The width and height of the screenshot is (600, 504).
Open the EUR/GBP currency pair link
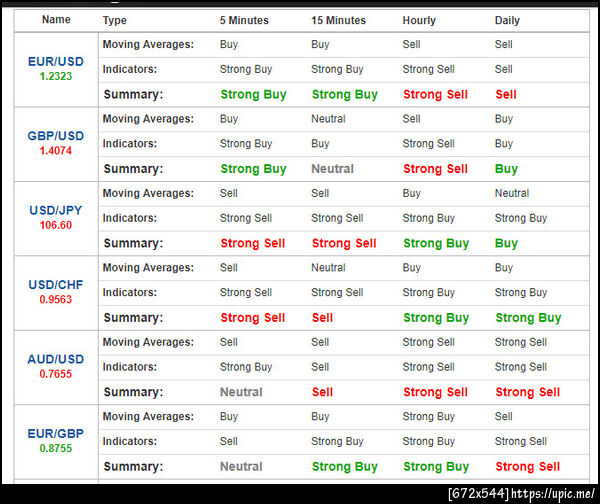pos(56,433)
